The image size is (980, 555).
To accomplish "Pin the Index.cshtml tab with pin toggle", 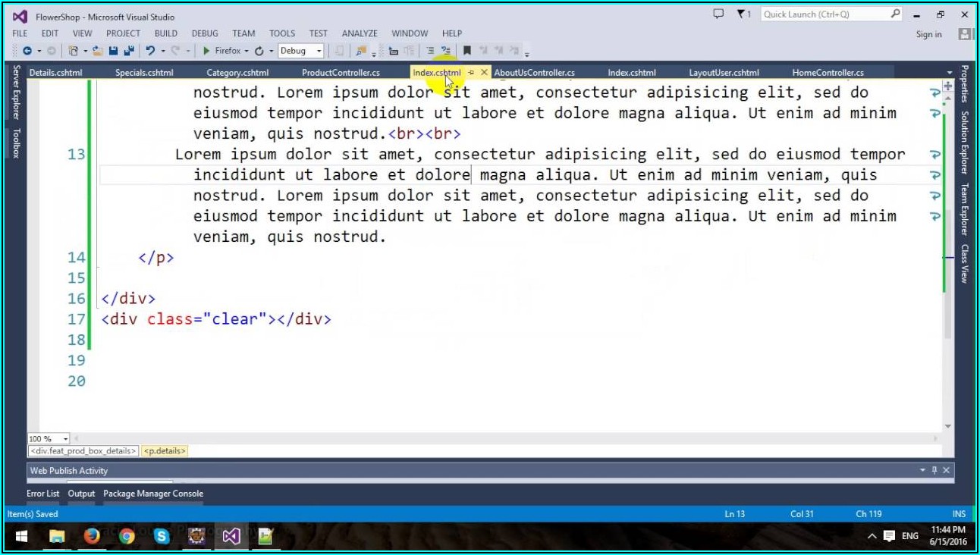I will (471, 73).
